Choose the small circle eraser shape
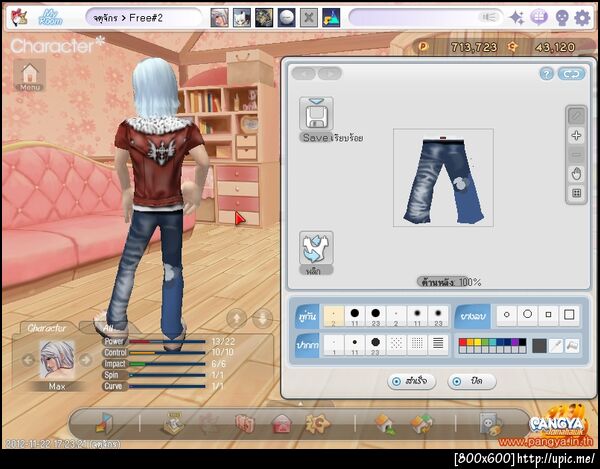 (x=507, y=315)
